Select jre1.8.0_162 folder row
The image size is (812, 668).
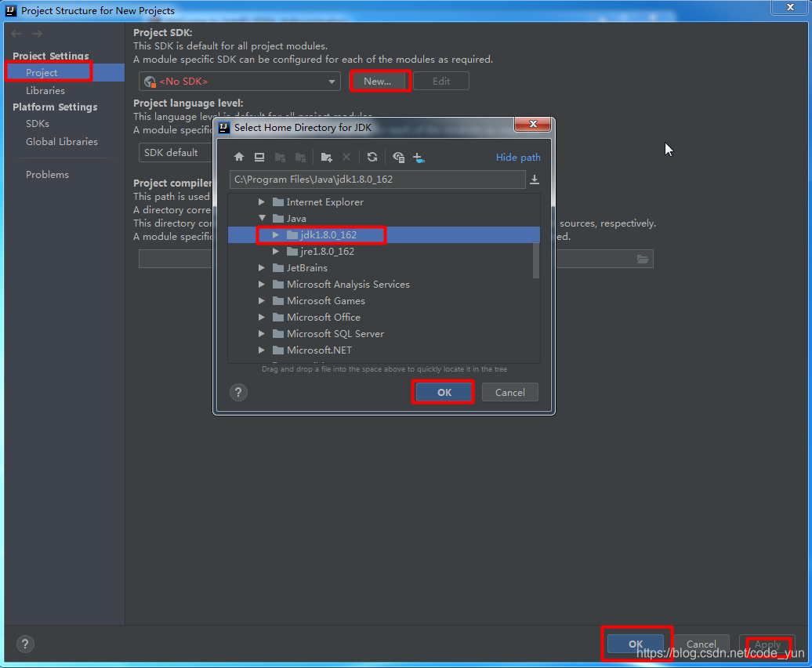tap(384, 251)
